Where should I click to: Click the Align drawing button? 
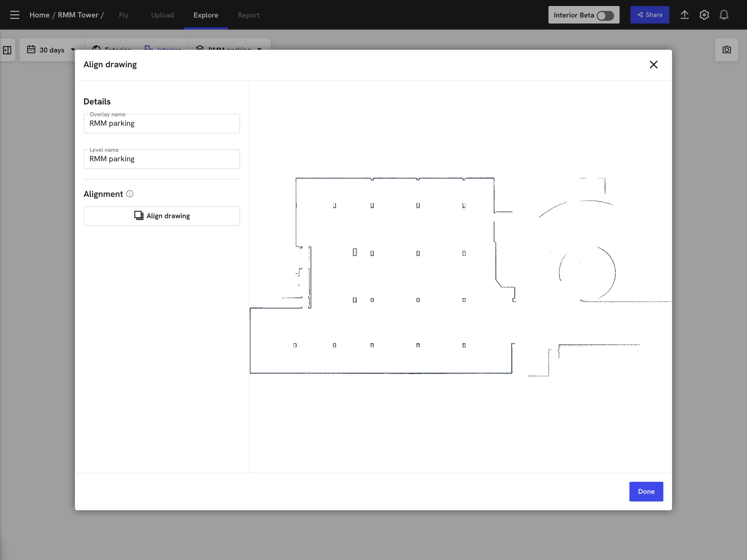[x=162, y=216]
